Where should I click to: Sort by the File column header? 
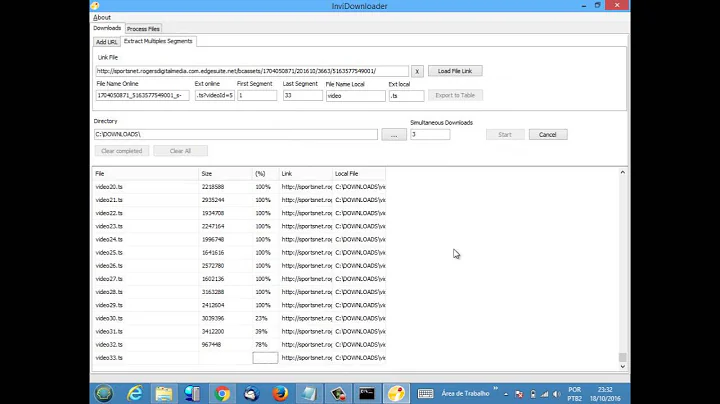click(146, 174)
